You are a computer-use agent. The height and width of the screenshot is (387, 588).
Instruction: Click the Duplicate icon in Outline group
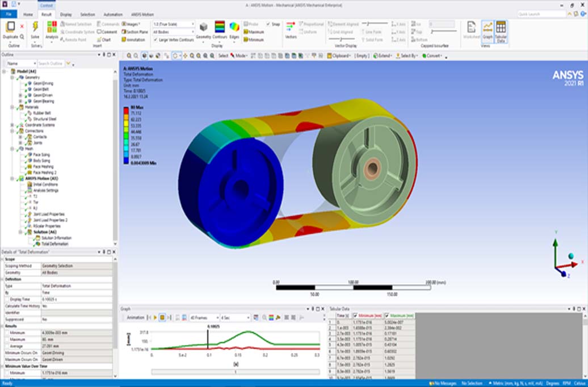coord(10,27)
